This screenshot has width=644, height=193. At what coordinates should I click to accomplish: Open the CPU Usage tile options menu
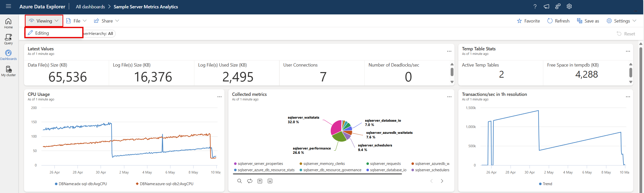[x=219, y=97]
